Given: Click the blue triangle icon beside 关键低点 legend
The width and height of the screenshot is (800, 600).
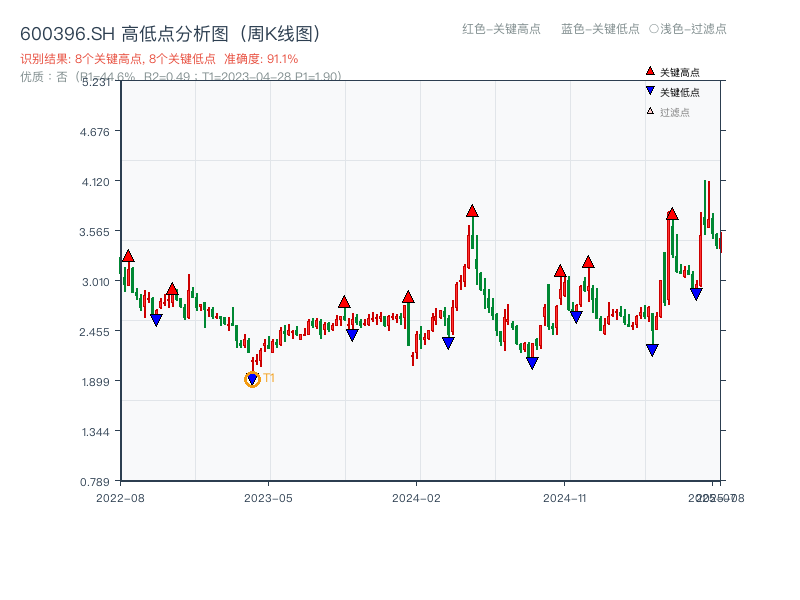Looking at the screenshot, I should [650, 91].
